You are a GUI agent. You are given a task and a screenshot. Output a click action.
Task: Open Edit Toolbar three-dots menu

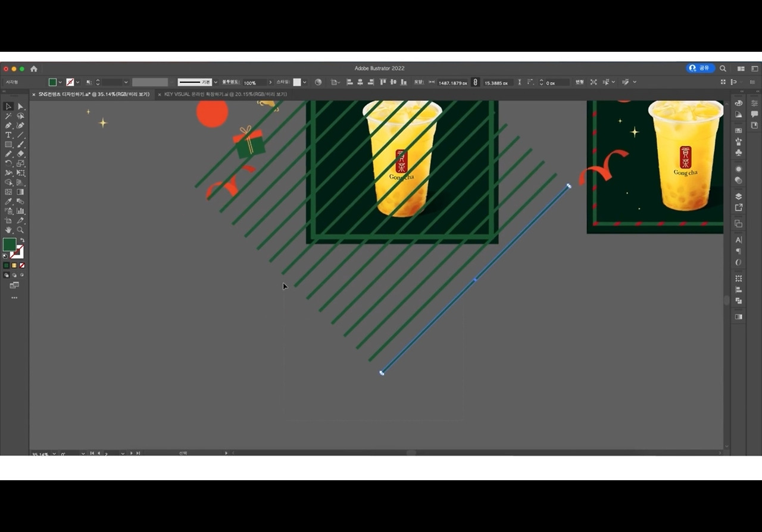(x=14, y=298)
